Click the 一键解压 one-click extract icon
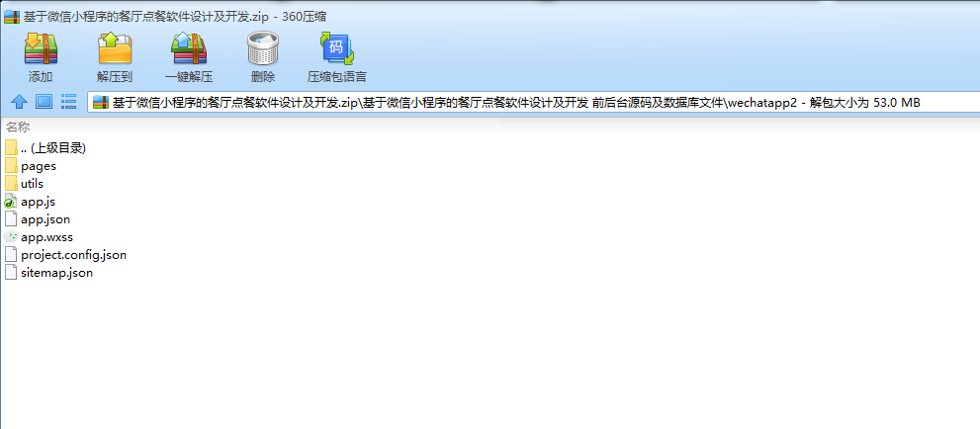Screen dimensions: 980x429 [x=189, y=49]
